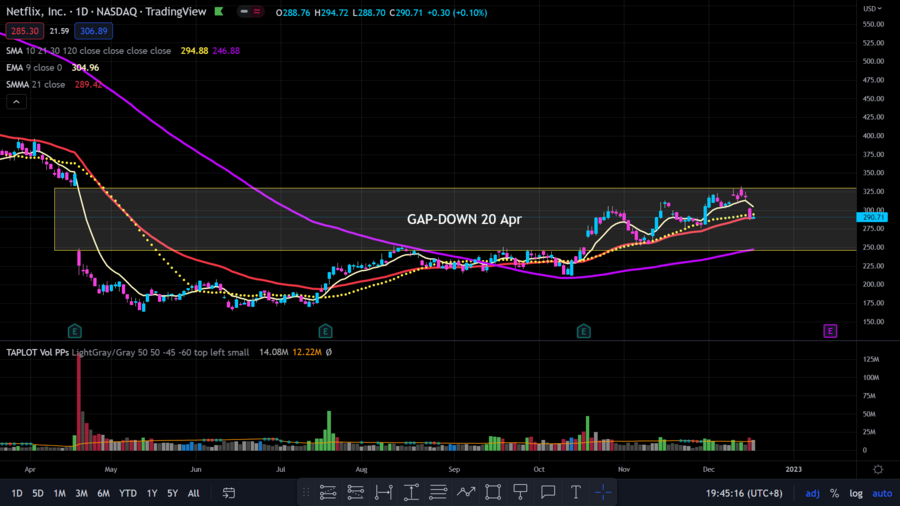900x506 pixels.
Task: Select the signpost annotation tool
Action: click(520, 492)
